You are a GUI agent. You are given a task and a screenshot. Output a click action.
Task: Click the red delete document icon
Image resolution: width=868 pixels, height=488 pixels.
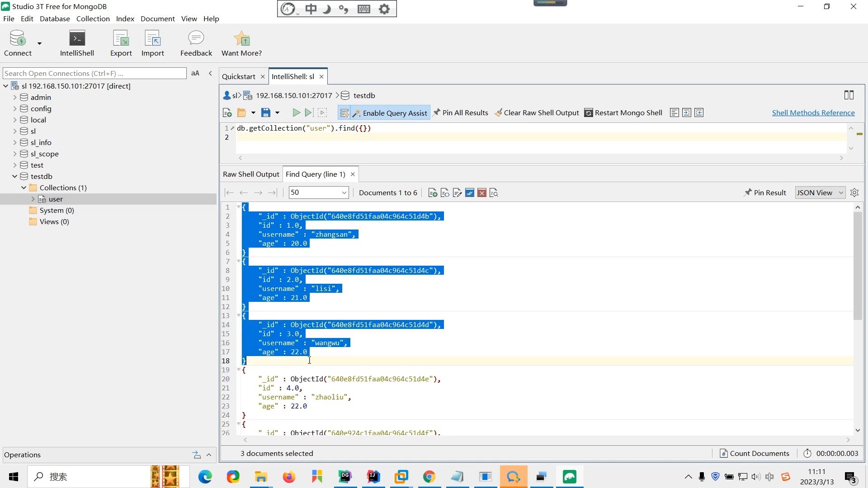pos(482,193)
